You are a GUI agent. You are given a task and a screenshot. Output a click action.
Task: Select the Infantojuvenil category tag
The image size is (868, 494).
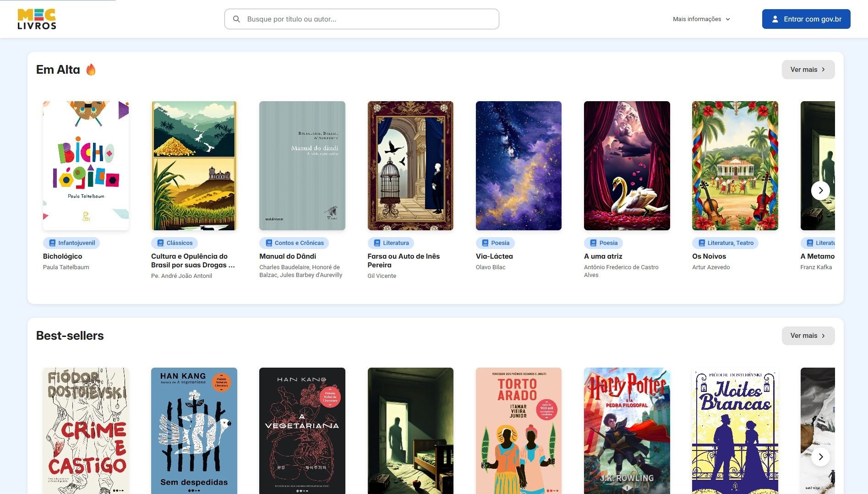71,243
